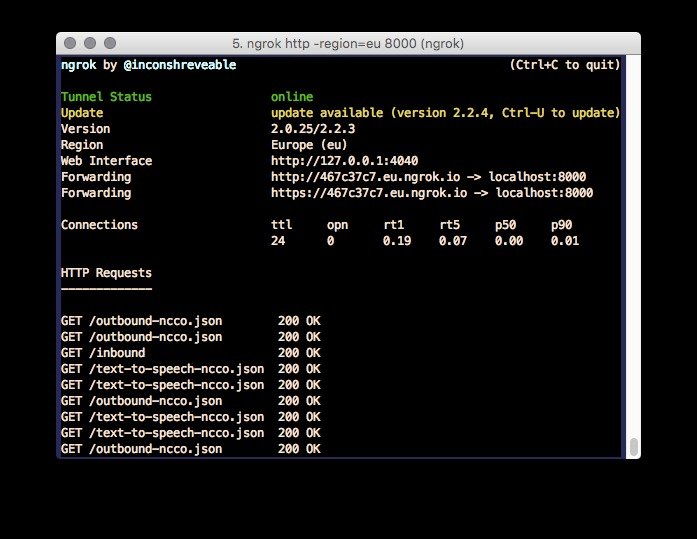Click the '(Ctrl+C to quit)' hint
697x539 pixels.
pos(565,65)
